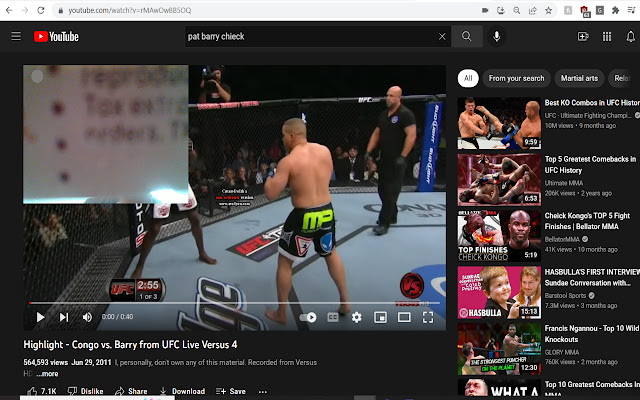Save video to playlist

pos(231,391)
